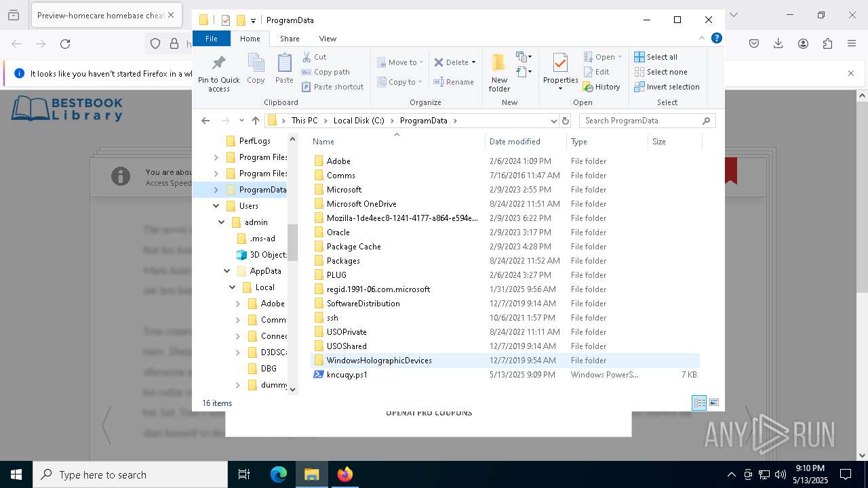Open Firefox downloads arrow icon
This screenshot has width=868, height=488.
(778, 44)
